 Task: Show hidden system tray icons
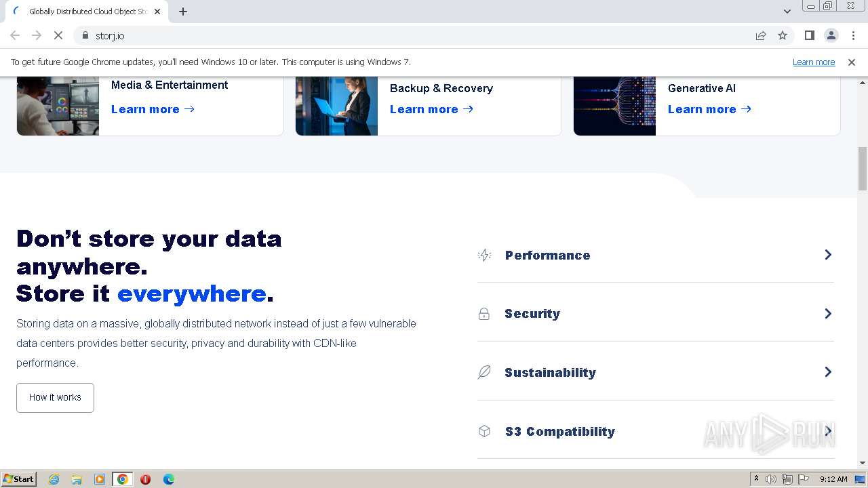pyautogui.click(x=756, y=479)
